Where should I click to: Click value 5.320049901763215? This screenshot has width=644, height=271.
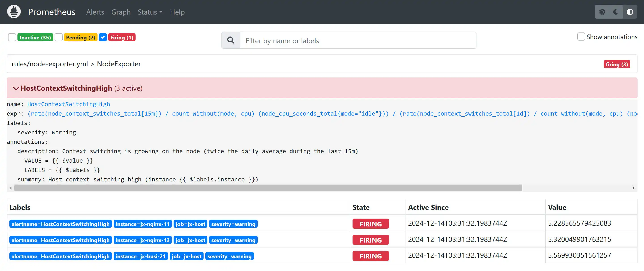[580, 239]
